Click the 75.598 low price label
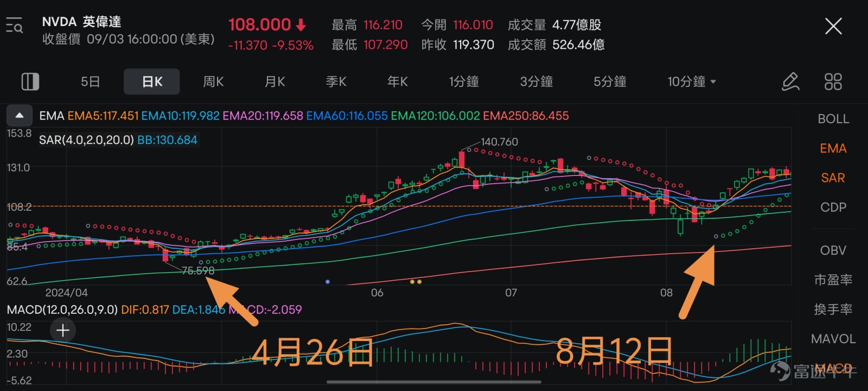Viewport: 868px width, 391px height. (198, 270)
